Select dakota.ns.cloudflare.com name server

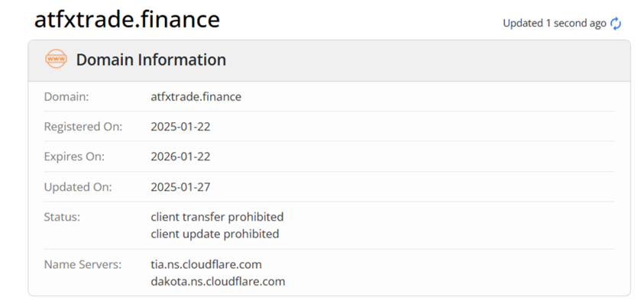(x=218, y=281)
